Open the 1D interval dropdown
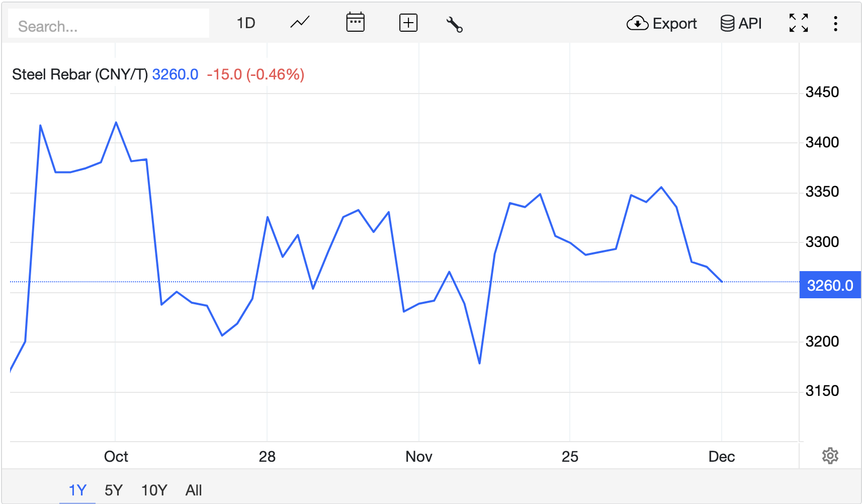The height and width of the screenshot is (504, 862). 246,23
